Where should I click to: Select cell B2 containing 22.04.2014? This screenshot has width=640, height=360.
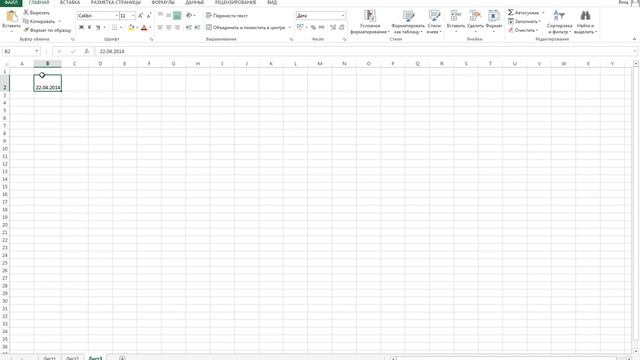(48, 83)
